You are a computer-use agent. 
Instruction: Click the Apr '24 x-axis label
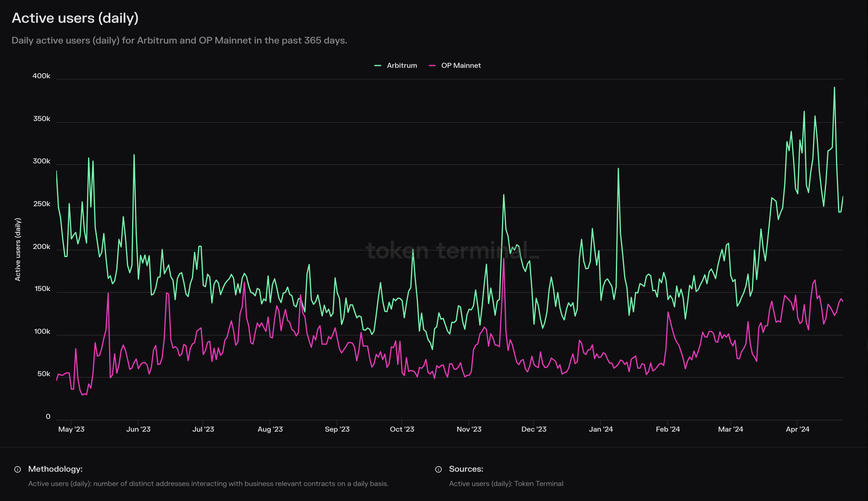coord(797,429)
